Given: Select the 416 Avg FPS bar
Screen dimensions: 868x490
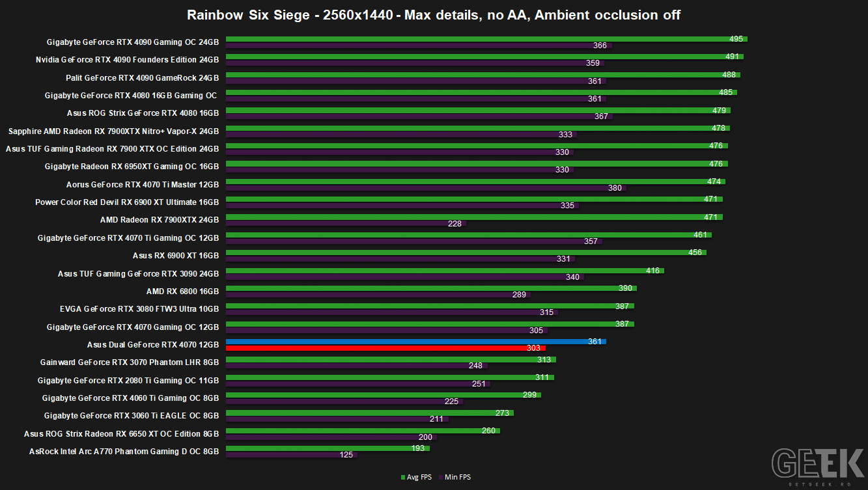Looking at the screenshot, I should point(445,271).
